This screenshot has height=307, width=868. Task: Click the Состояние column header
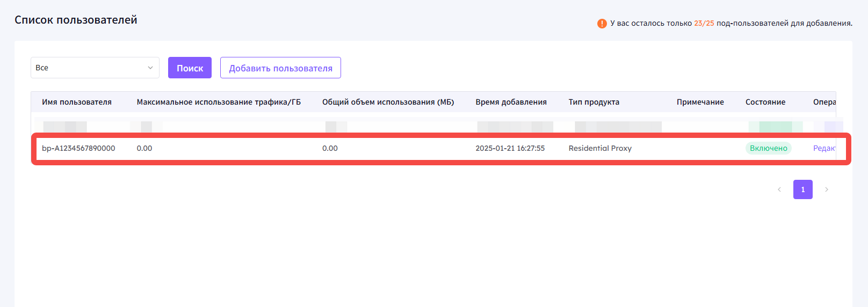765,102
